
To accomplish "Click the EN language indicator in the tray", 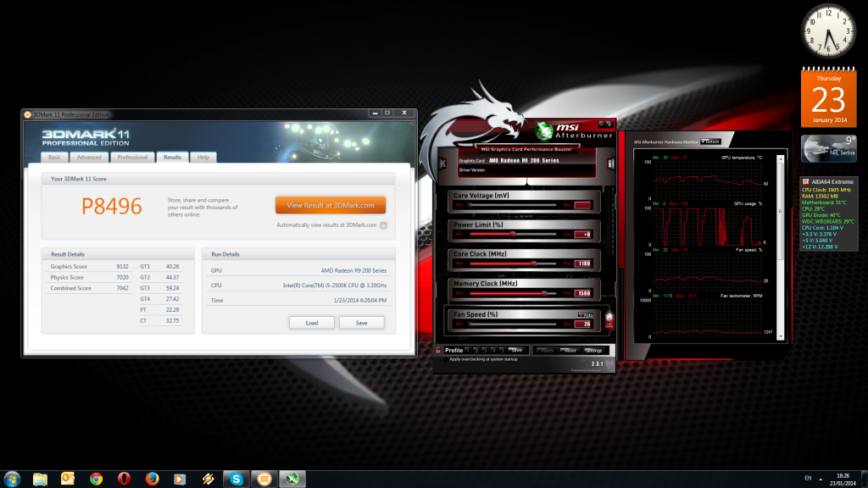I will 808,478.
